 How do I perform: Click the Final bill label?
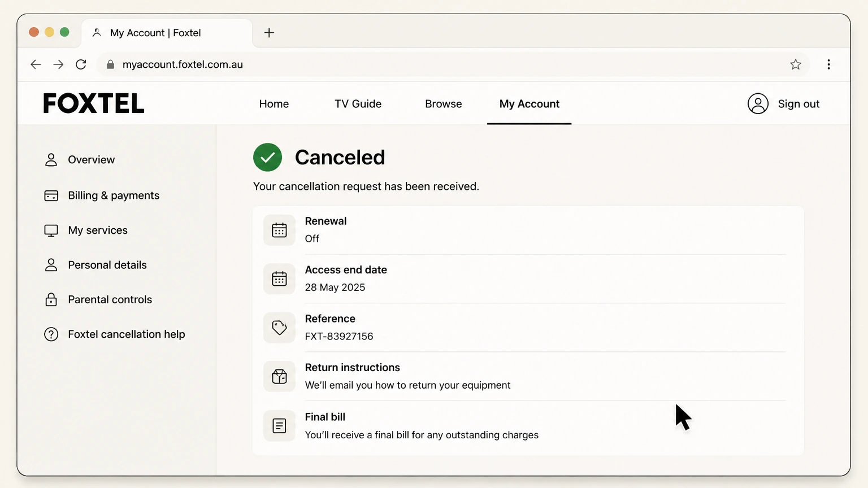pos(325,417)
